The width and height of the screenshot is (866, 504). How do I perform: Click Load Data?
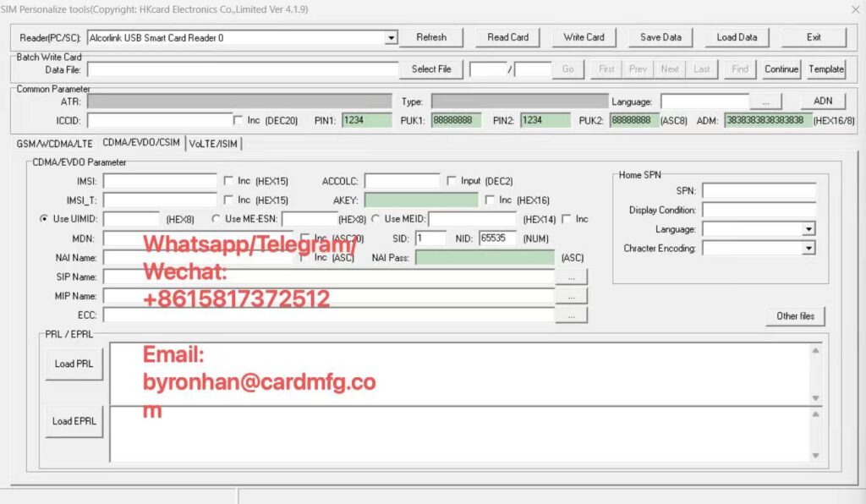737,37
